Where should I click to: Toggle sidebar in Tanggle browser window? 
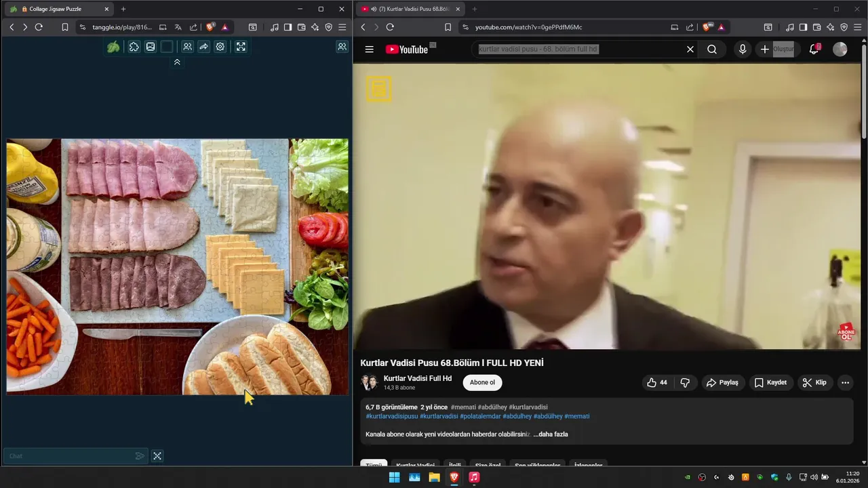[x=288, y=27]
